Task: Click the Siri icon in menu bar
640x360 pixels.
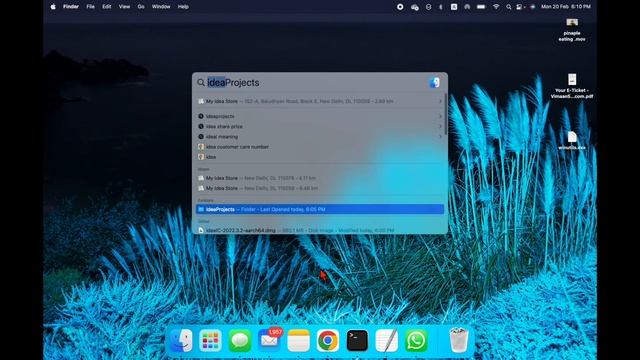Action: (533, 7)
